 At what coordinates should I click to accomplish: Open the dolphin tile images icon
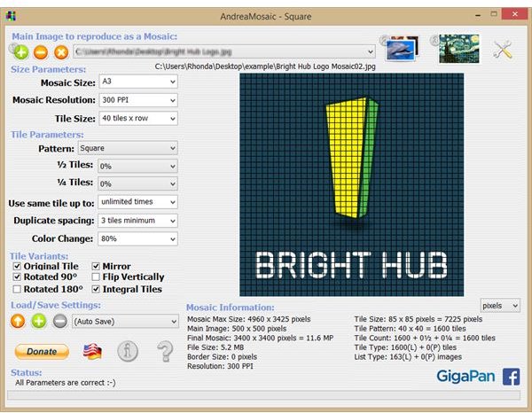[402, 49]
